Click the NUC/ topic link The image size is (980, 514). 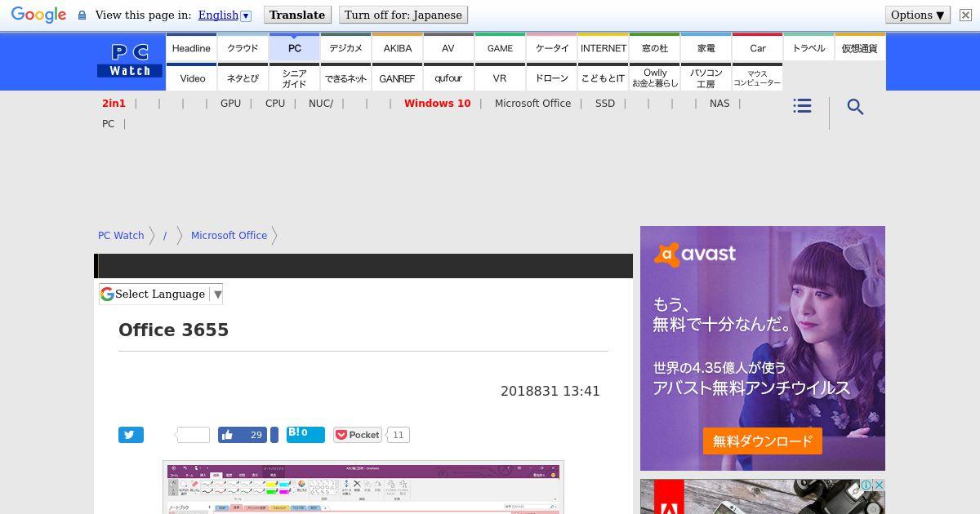(321, 103)
